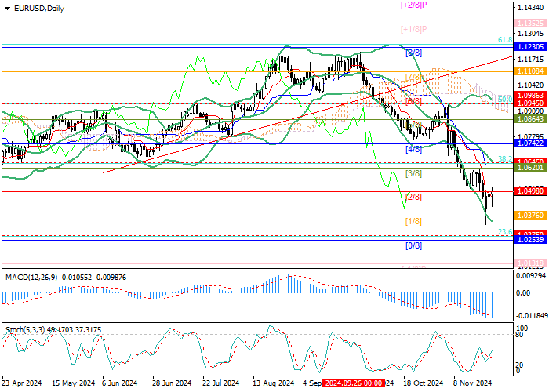Click the EURUSD,Daily chart title
549x392 pixels.
coord(39,9)
